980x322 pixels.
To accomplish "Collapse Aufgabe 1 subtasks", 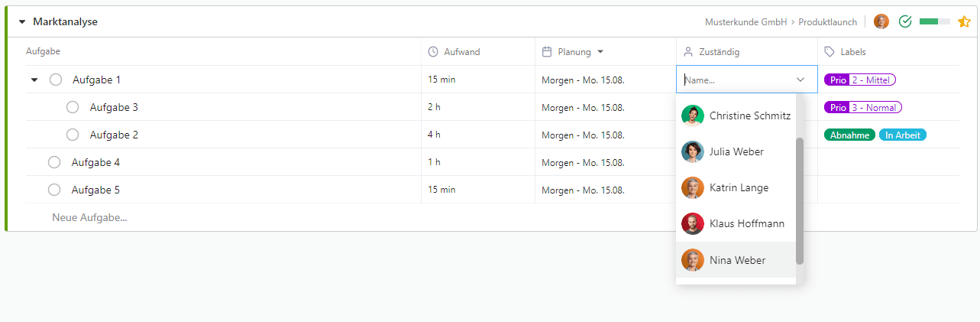I will 34,80.
